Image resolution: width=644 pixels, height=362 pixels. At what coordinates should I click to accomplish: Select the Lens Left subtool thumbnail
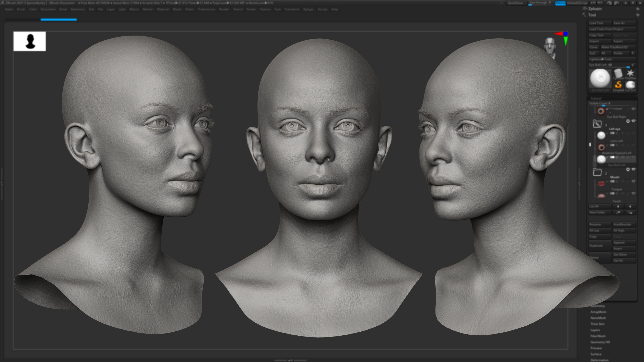(x=601, y=135)
